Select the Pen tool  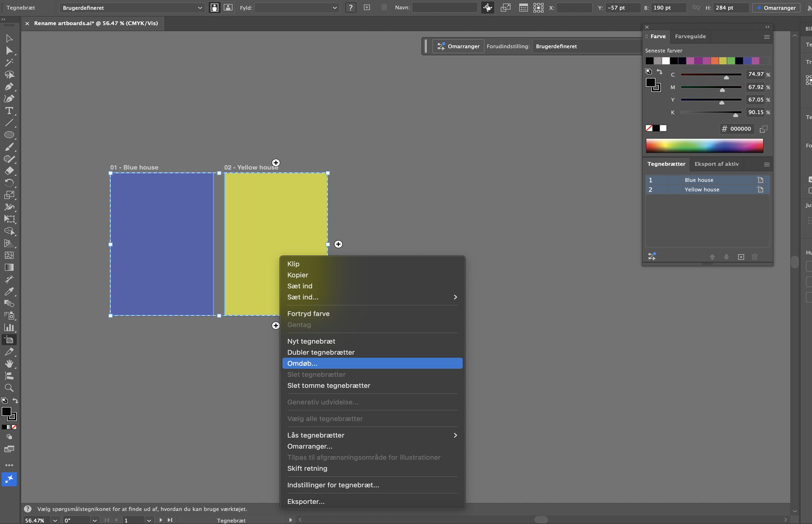(x=9, y=87)
